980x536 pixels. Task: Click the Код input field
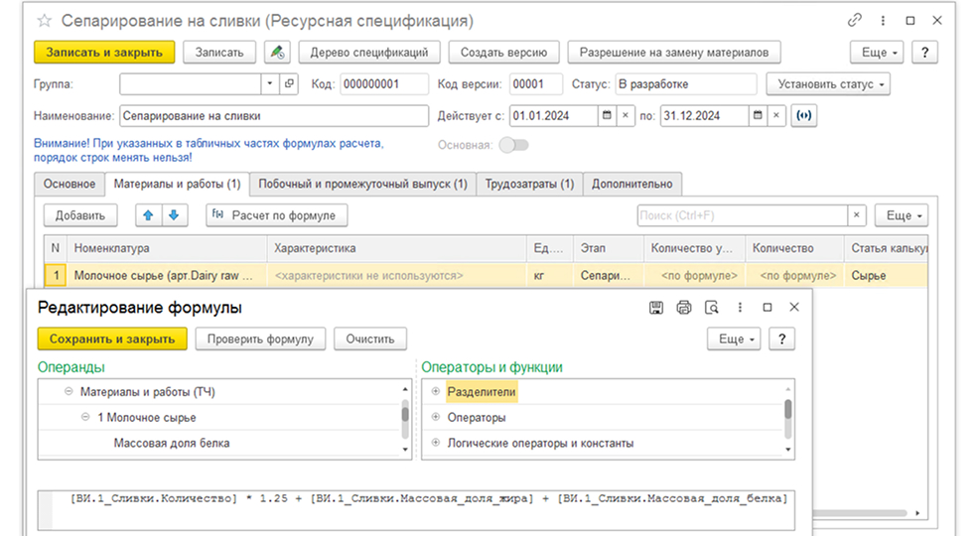coord(384,83)
